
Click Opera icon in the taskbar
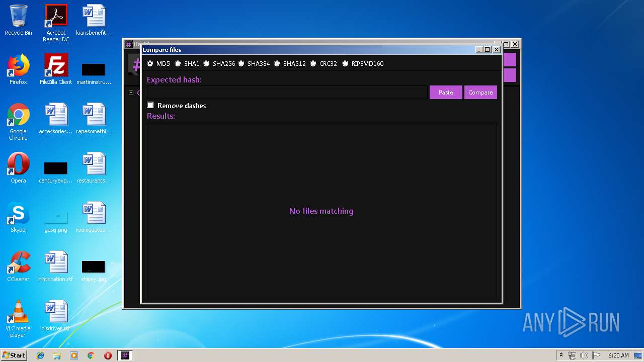(x=108, y=355)
